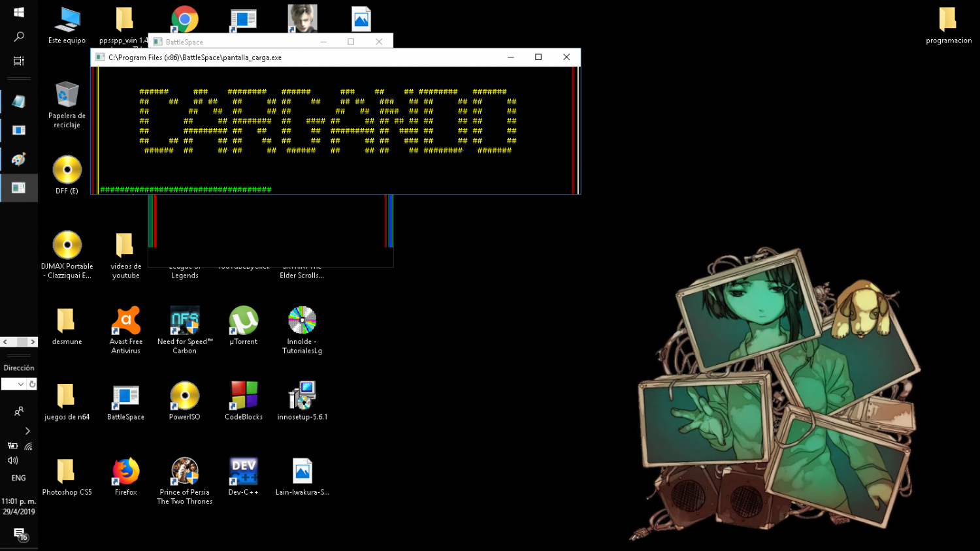The height and width of the screenshot is (551, 980).
Task: Select Papelera de reciclaje icon
Action: click(x=67, y=104)
